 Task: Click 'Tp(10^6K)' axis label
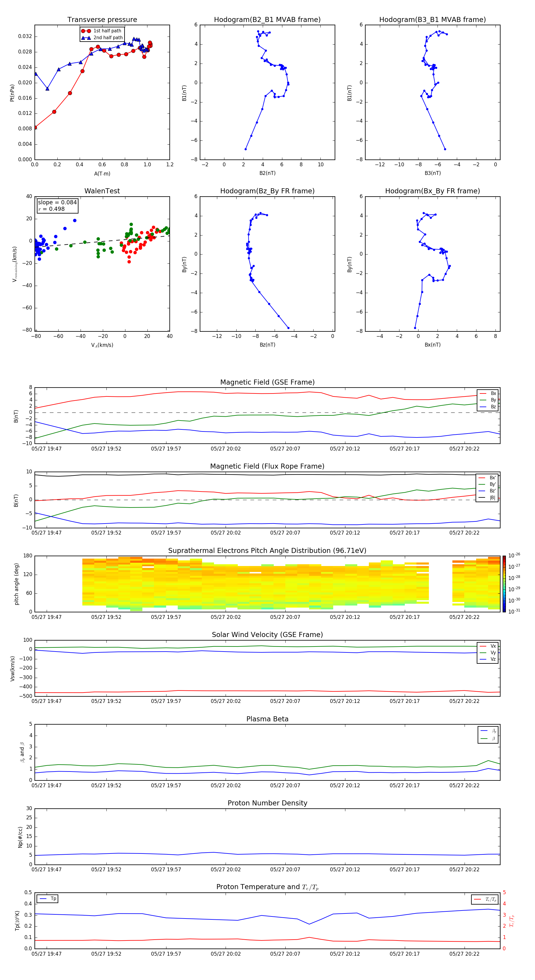click(17, 921)
